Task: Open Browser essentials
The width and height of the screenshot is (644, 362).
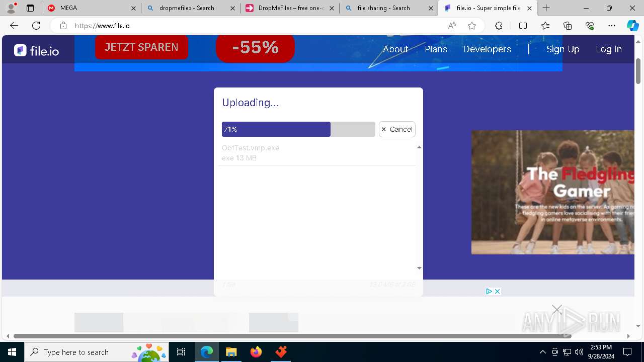Action: pyautogui.click(x=590, y=26)
